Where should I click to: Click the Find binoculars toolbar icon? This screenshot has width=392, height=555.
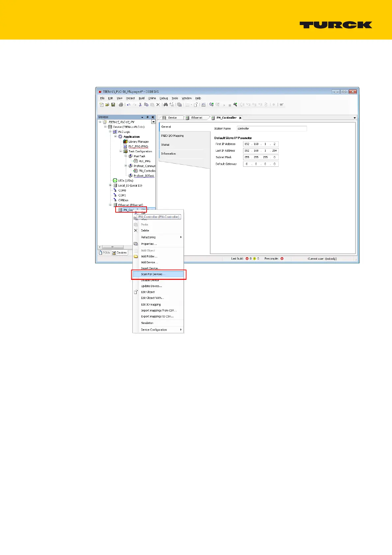pyautogui.click(x=166, y=105)
